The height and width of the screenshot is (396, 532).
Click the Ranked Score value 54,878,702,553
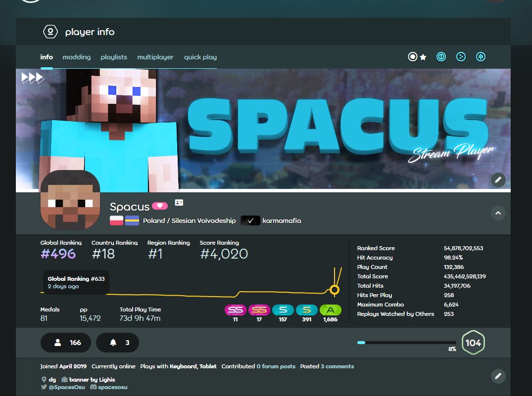pyautogui.click(x=464, y=248)
